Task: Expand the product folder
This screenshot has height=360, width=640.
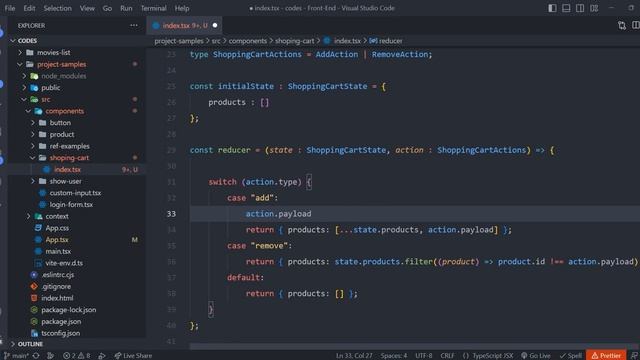Action: [77, 134]
